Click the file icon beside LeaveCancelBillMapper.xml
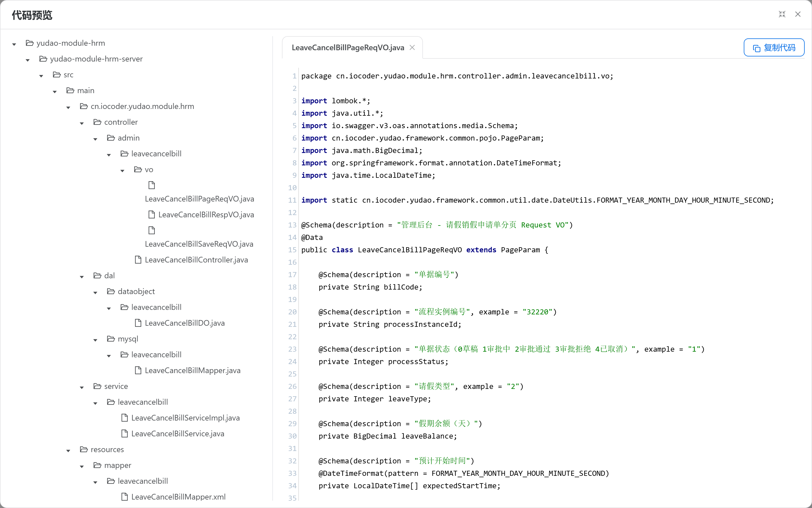 click(125, 497)
